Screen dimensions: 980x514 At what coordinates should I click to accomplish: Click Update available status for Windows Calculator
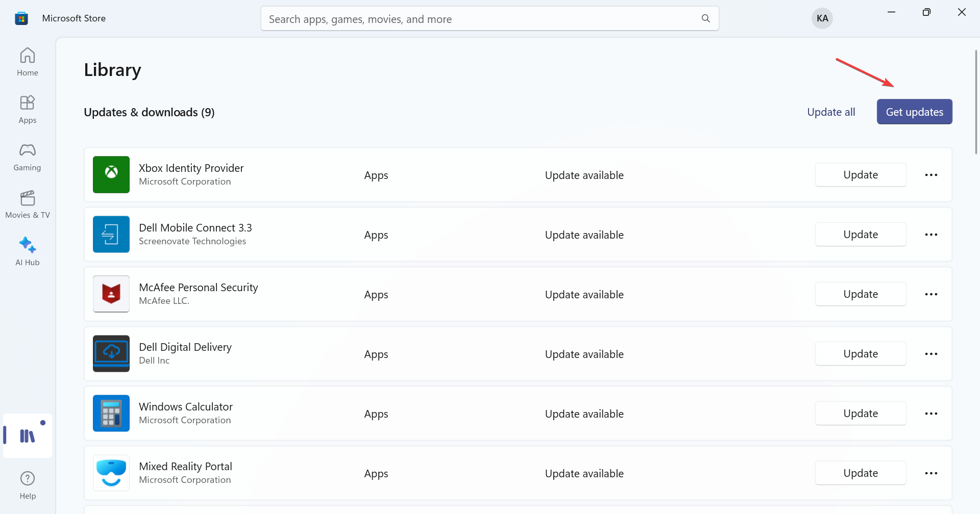[584, 414]
